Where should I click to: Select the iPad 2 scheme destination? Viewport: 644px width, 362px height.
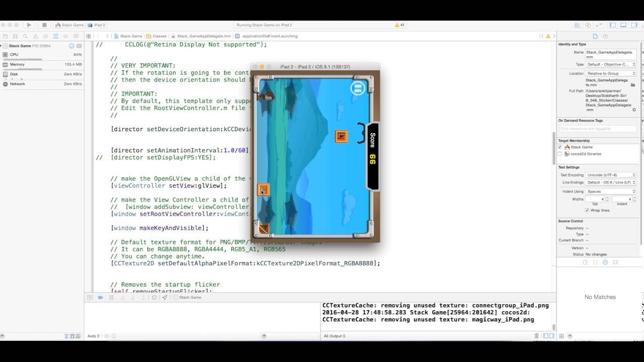97,25
